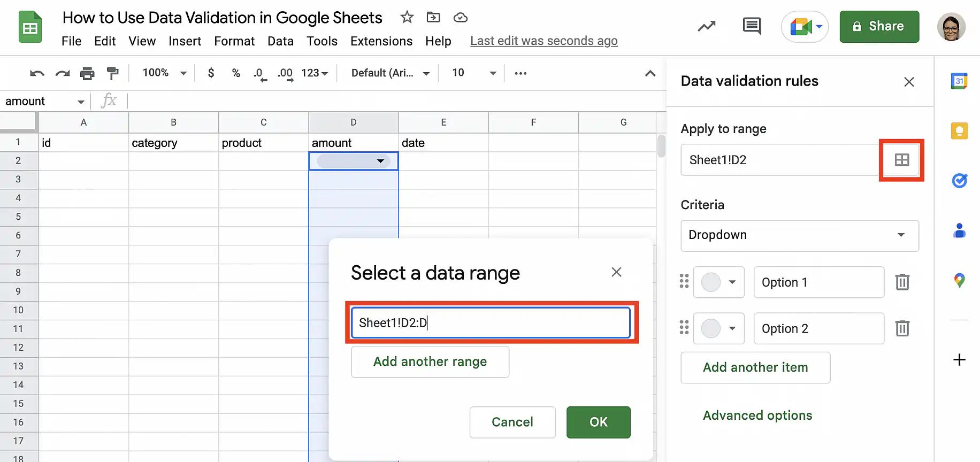Open the Default font dropdown
Image resolution: width=980 pixels, height=462 pixels.
391,73
